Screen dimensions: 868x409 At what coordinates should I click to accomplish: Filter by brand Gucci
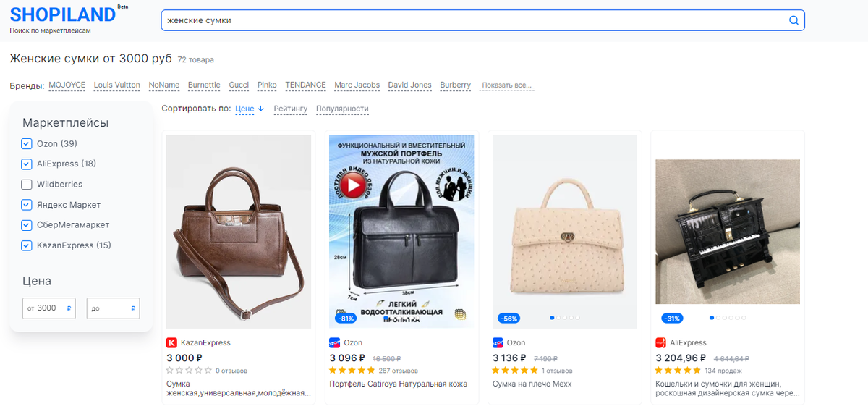tap(239, 85)
